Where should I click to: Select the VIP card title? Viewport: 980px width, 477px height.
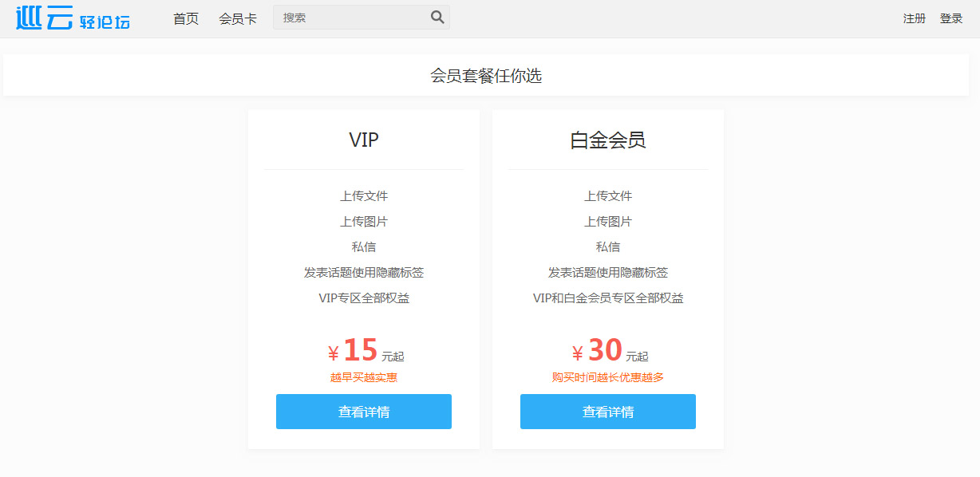click(x=364, y=140)
